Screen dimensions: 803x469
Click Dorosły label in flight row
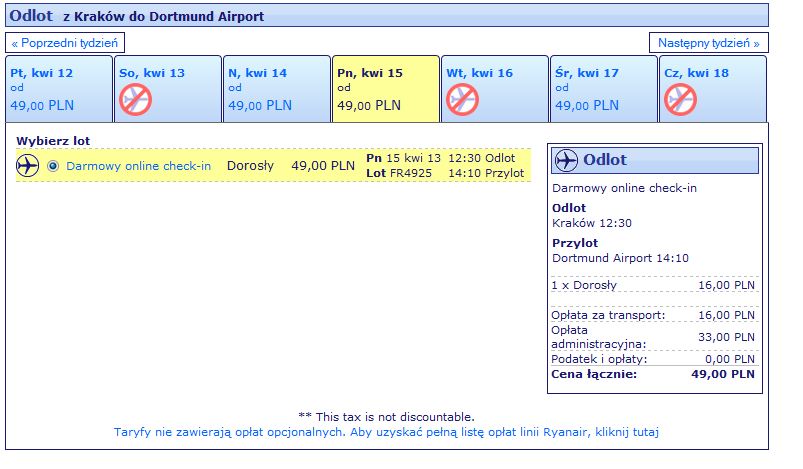(x=250, y=166)
